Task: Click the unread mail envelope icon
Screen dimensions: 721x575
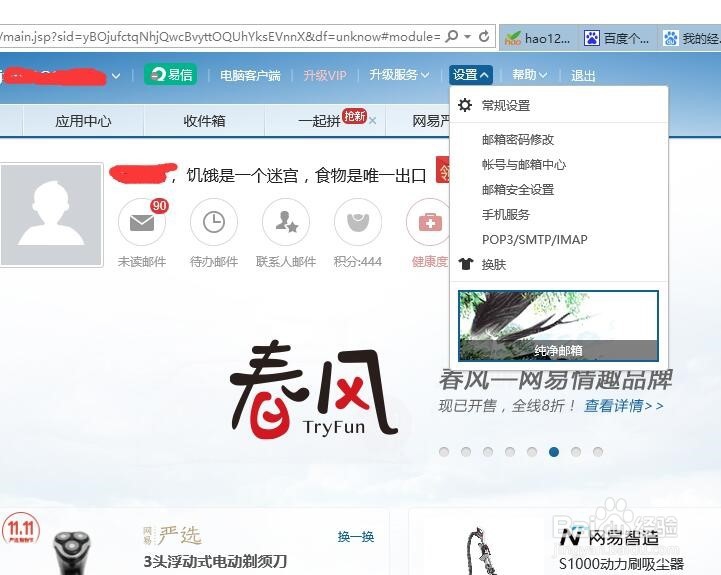Action: 142,223
